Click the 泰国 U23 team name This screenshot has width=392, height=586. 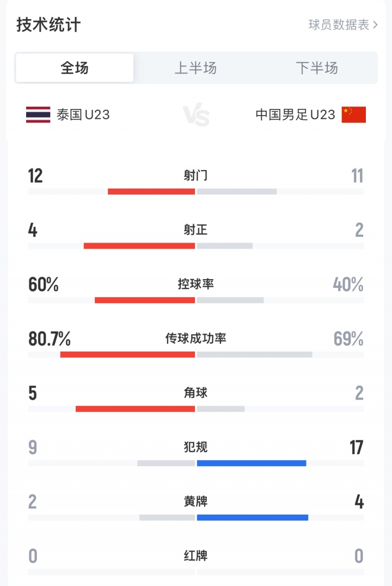point(83,114)
